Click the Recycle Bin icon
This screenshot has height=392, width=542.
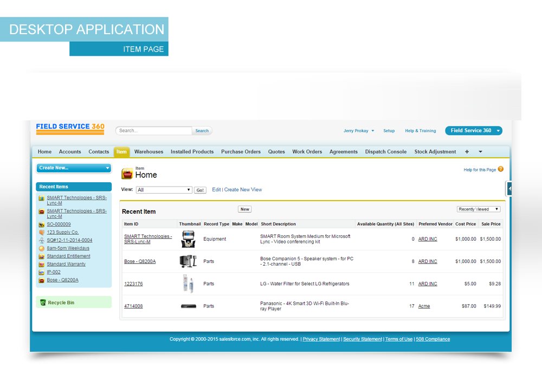point(43,303)
